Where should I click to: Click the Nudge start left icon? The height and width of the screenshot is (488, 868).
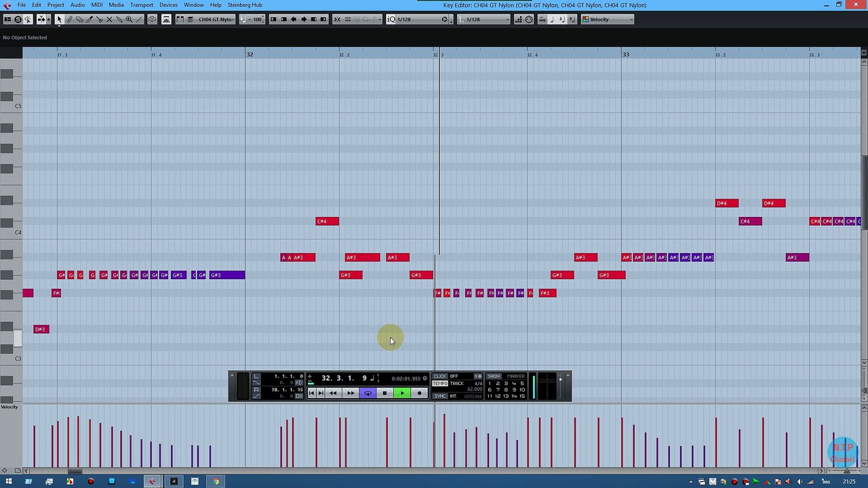tap(273, 19)
